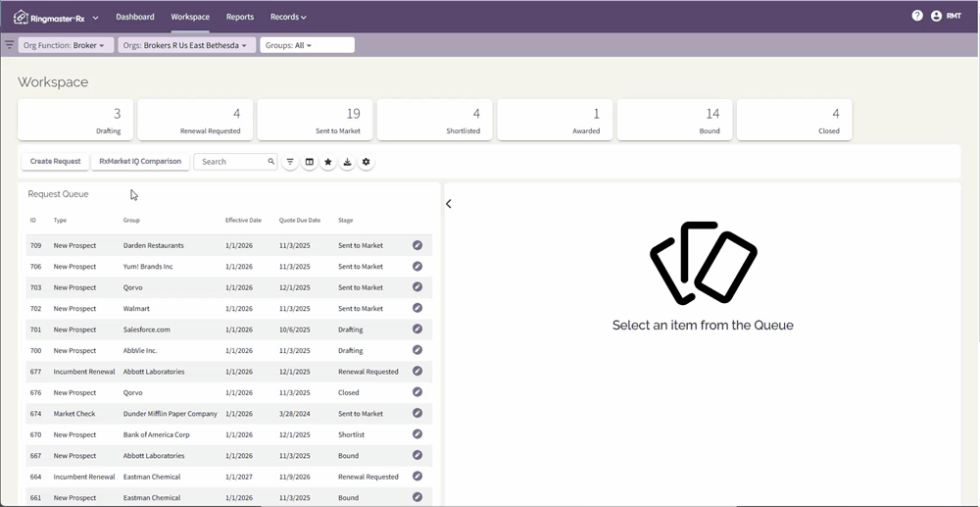Edit request 670 Bank of America pencil icon
This screenshot has height=507, width=980.
click(417, 433)
